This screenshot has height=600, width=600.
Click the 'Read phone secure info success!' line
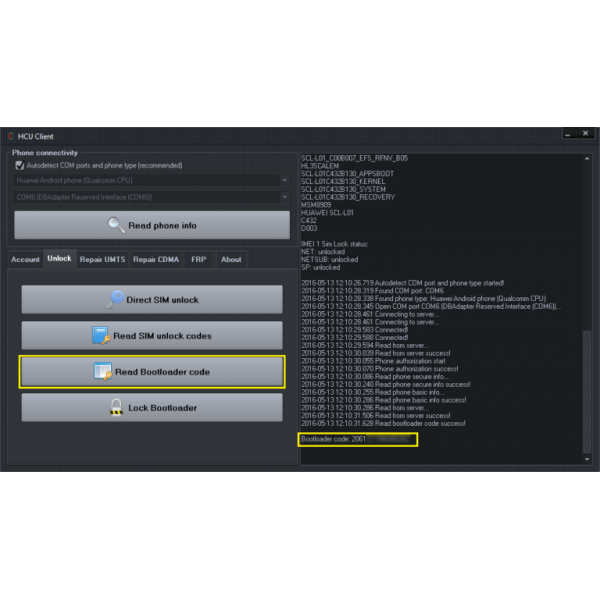coord(386,384)
